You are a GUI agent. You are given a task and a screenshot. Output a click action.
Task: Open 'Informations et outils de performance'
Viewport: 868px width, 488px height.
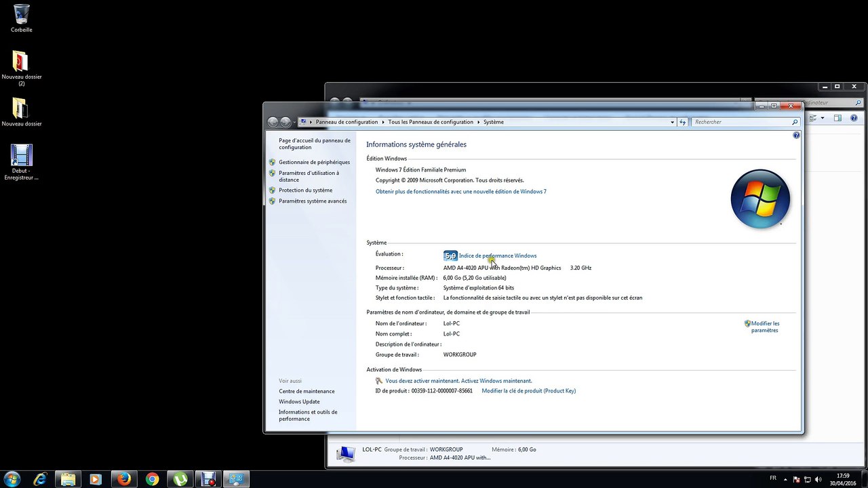308,415
